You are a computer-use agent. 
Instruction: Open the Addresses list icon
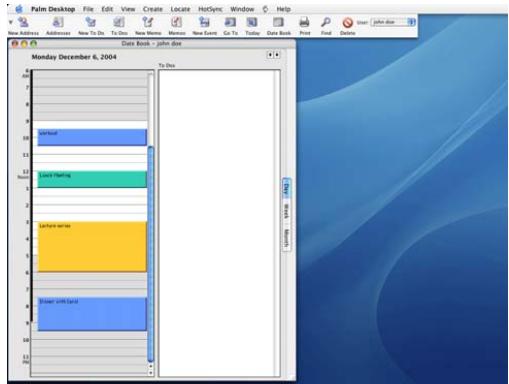[x=58, y=23]
